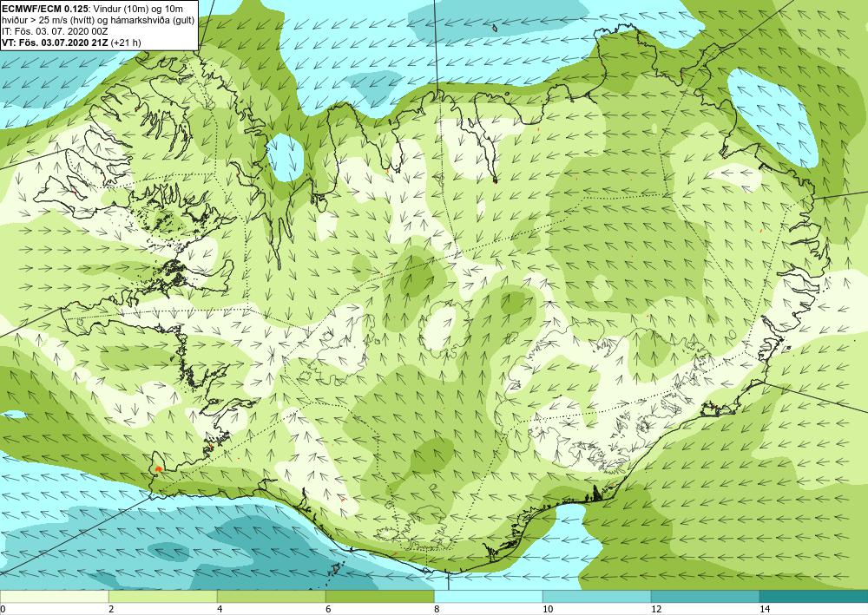Click the scale label '12'
Viewport: 868px width, 615px height.
click(x=656, y=609)
